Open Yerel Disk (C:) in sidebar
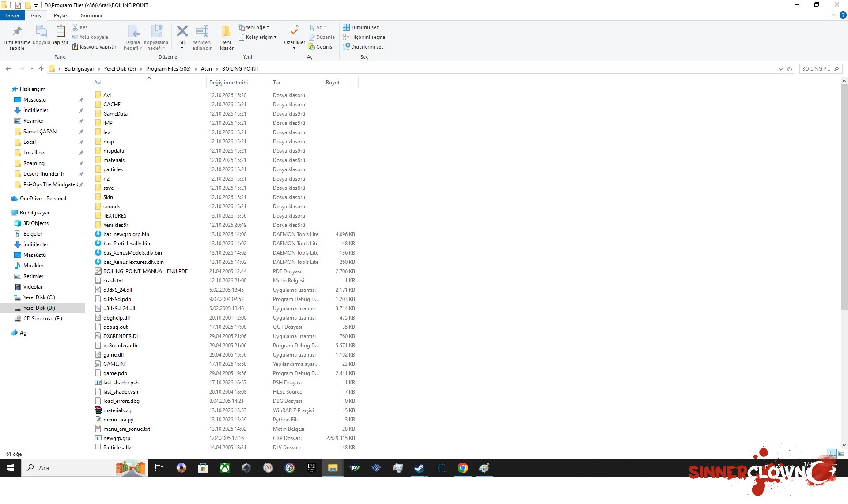The image size is (848, 504). [39, 297]
